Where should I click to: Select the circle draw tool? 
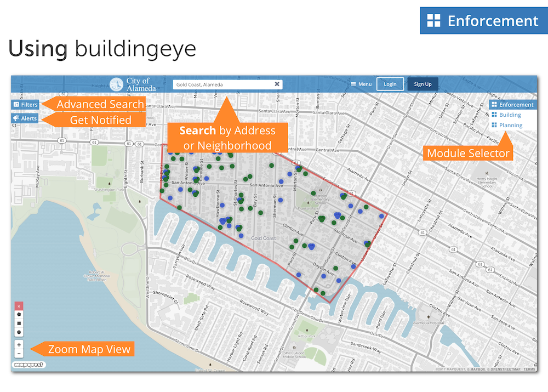(19, 332)
